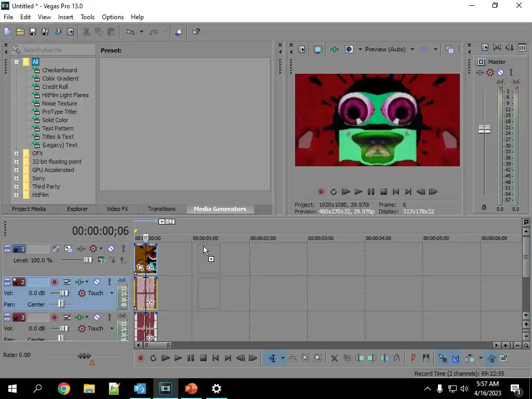Select ProType Titler generator
The height and width of the screenshot is (399, 532).
tap(59, 112)
